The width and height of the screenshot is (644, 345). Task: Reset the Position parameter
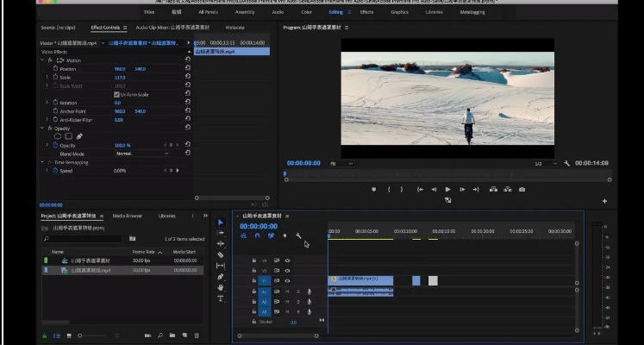[188, 69]
